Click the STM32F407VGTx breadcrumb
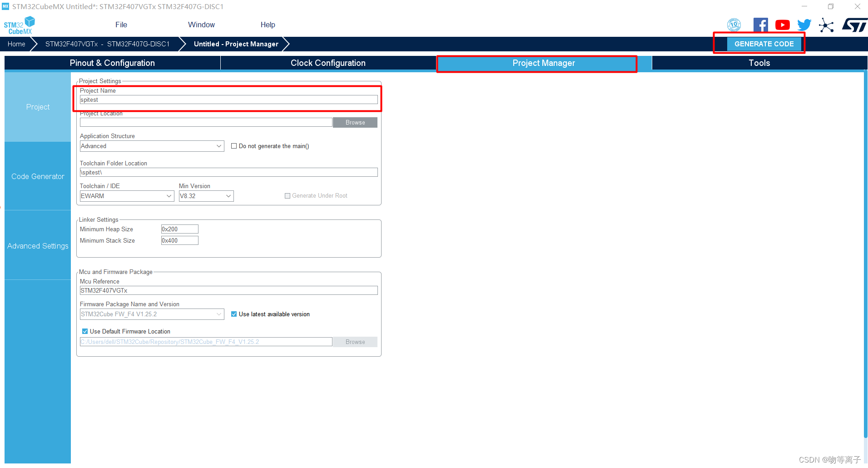Screen dimensions: 868x468 point(107,44)
